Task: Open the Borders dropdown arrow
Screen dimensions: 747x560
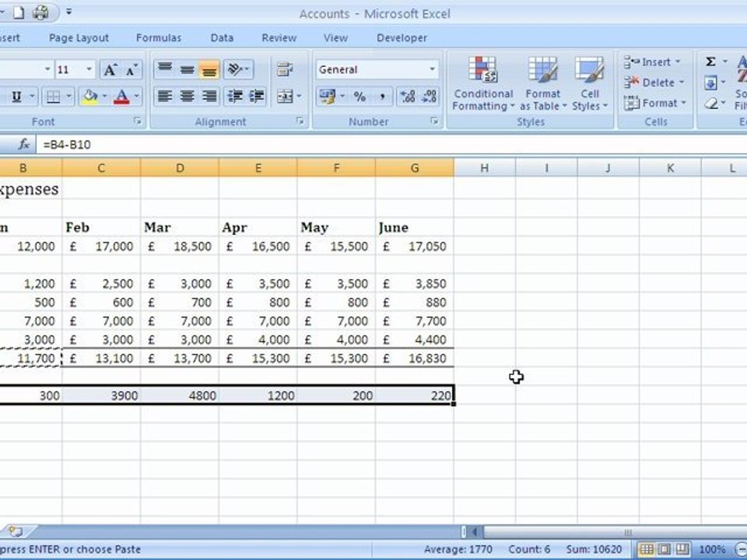Action: click(68, 96)
